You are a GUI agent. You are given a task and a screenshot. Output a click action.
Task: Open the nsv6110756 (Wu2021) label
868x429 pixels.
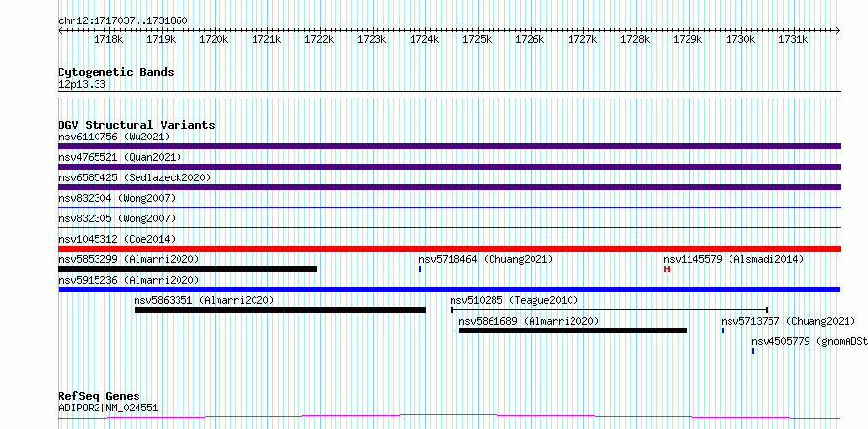coord(114,136)
